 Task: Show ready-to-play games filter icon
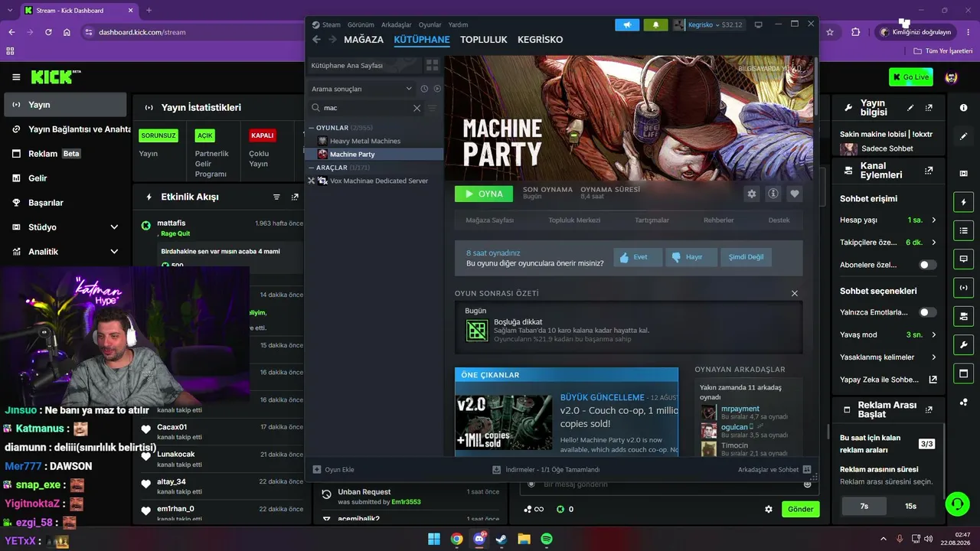click(437, 89)
